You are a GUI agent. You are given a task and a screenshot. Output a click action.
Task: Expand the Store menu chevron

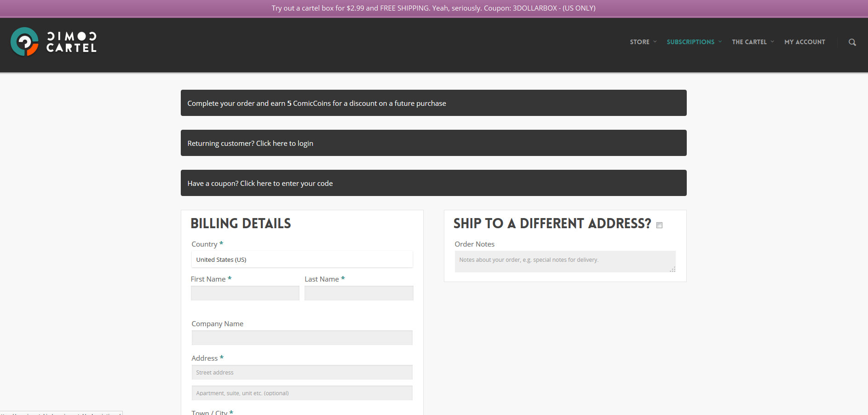click(x=655, y=42)
